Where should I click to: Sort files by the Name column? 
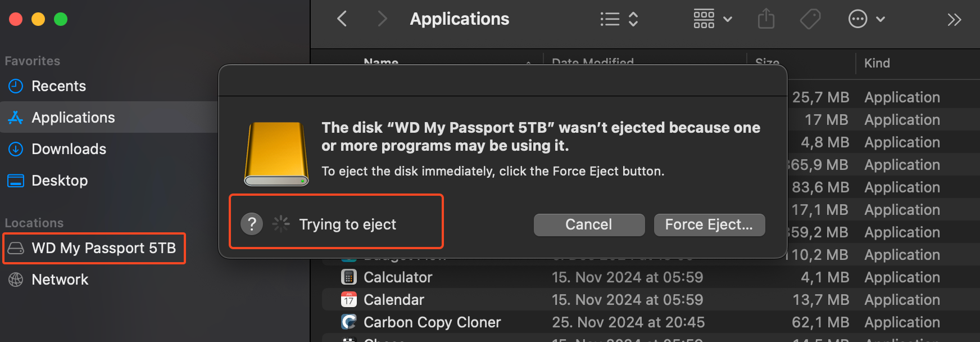click(x=381, y=62)
